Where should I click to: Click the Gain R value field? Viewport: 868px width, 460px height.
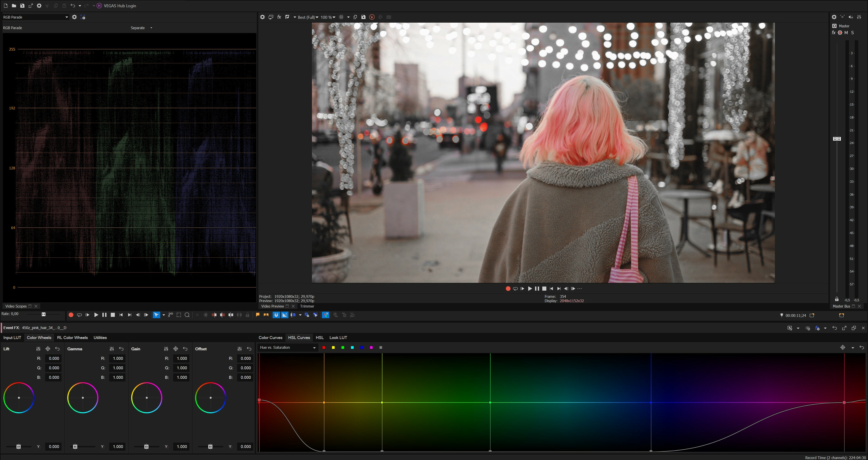click(x=182, y=358)
